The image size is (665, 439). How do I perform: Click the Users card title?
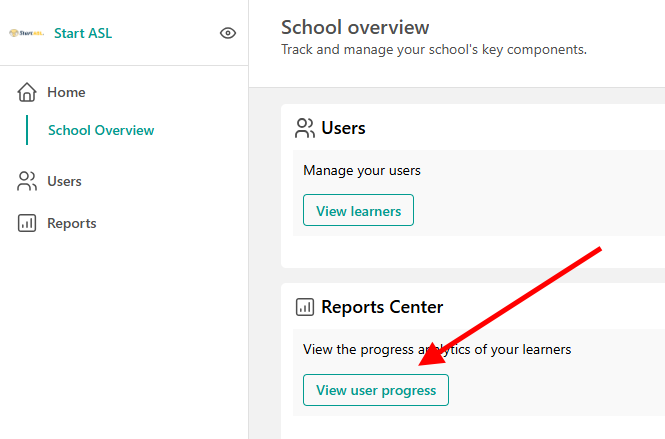tap(343, 128)
